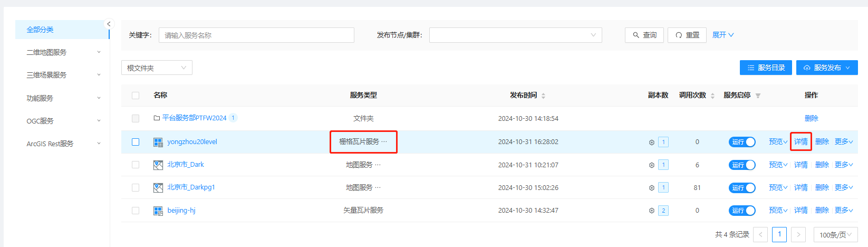Viewport: 868px width, 247px height.
Task: Expand the 三维场景服务 category
Action: click(x=62, y=75)
